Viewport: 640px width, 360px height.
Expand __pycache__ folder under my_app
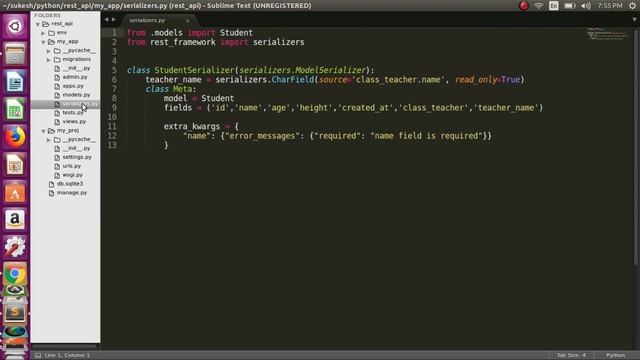49,51
